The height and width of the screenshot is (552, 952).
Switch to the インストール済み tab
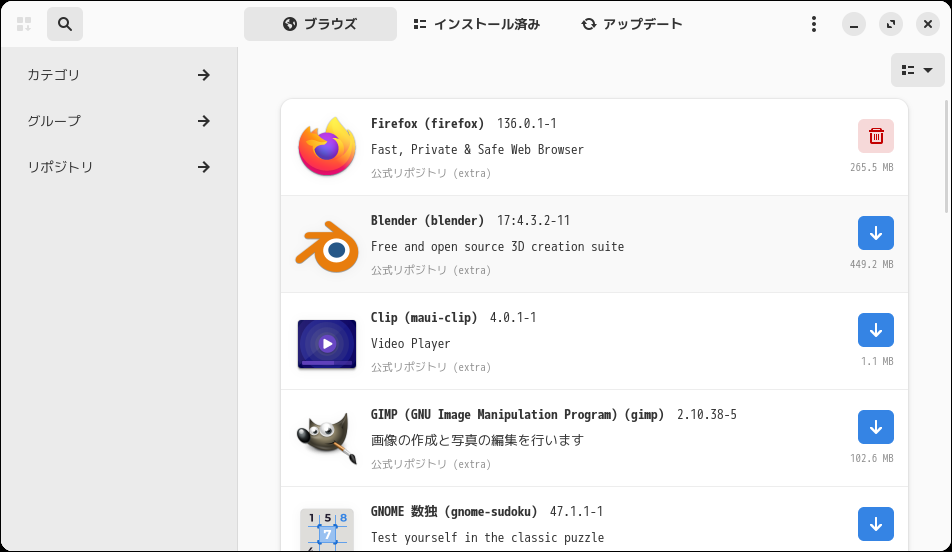click(476, 24)
